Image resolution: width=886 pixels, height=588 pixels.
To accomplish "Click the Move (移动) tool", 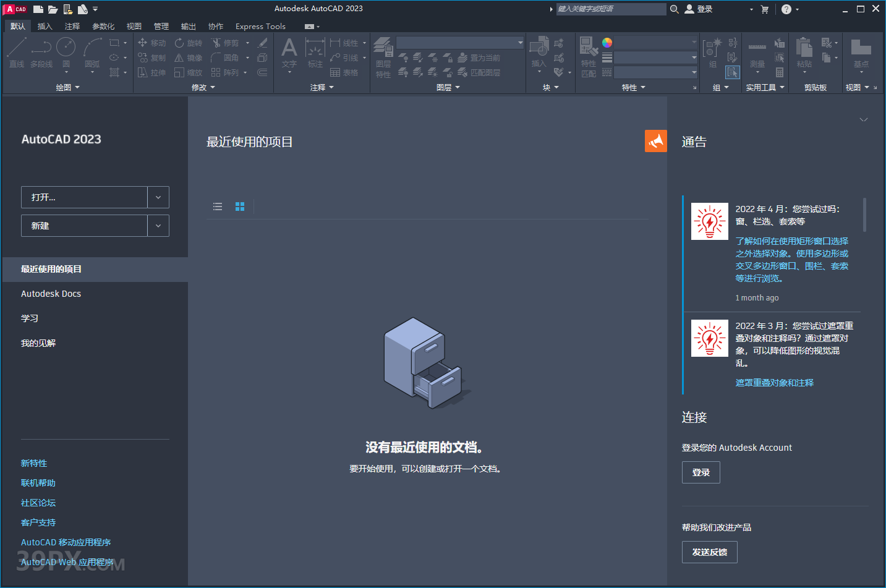I will tap(152, 43).
